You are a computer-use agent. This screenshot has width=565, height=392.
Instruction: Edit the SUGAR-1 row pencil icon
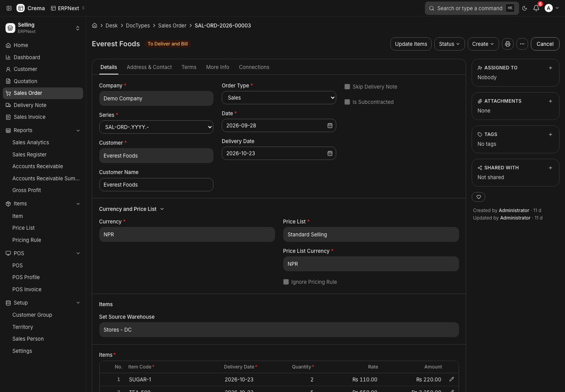coord(452,379)
